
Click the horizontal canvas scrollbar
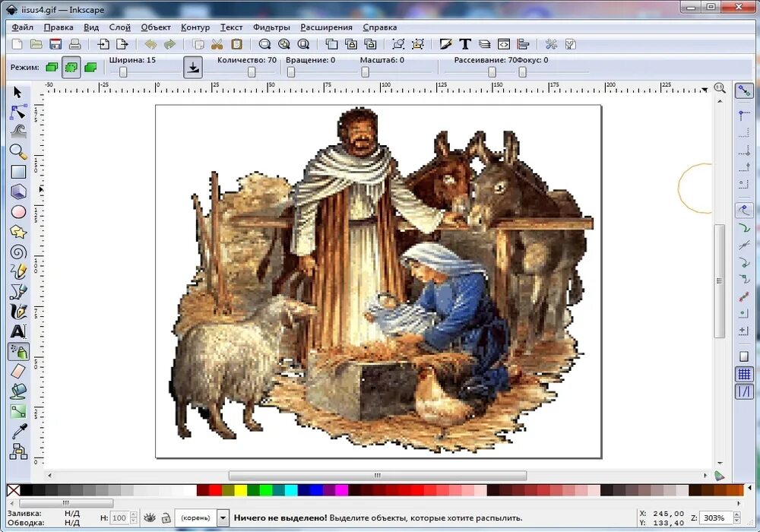[378, 476]
